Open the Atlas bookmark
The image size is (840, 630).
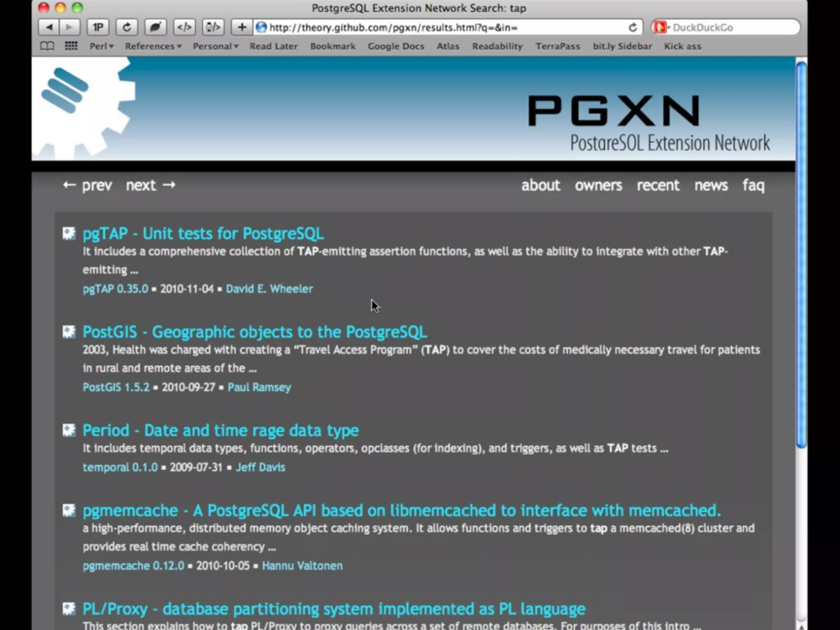448,46
